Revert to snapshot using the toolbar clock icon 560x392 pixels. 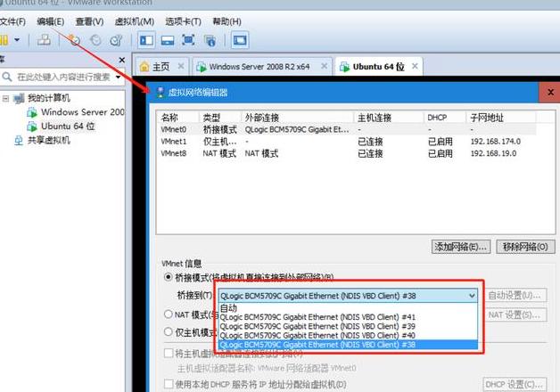(x=95, y=39)
